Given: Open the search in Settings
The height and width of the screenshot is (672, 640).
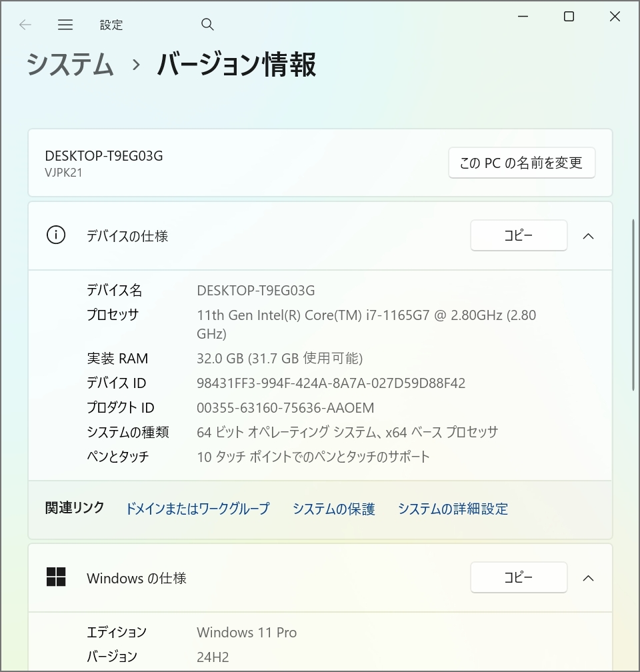Looking at the screenshot, I should point(207,24).
